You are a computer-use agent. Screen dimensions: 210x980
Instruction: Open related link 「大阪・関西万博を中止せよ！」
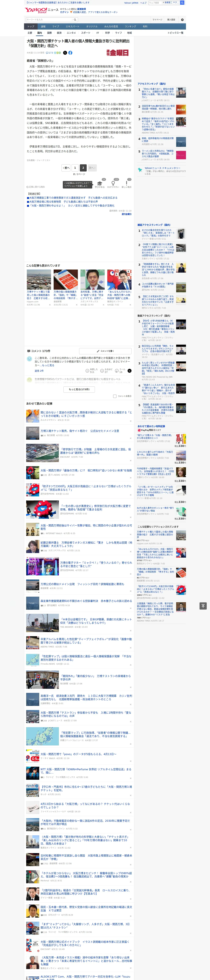click(72, 205)
